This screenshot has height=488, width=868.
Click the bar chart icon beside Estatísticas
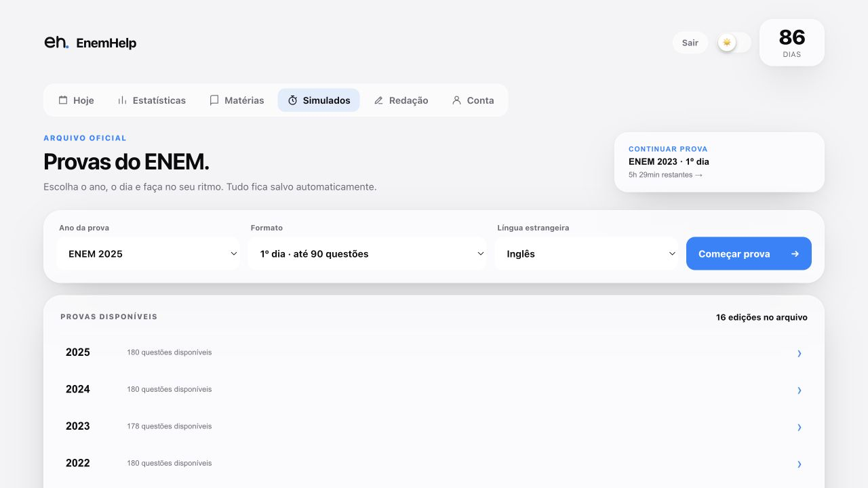click(x=122, y=100)
